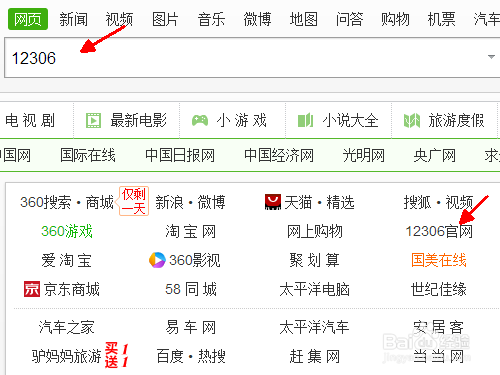Switch to the 微博 search tab
Viewport: 500px width, 375px height.
pos(257,19)
